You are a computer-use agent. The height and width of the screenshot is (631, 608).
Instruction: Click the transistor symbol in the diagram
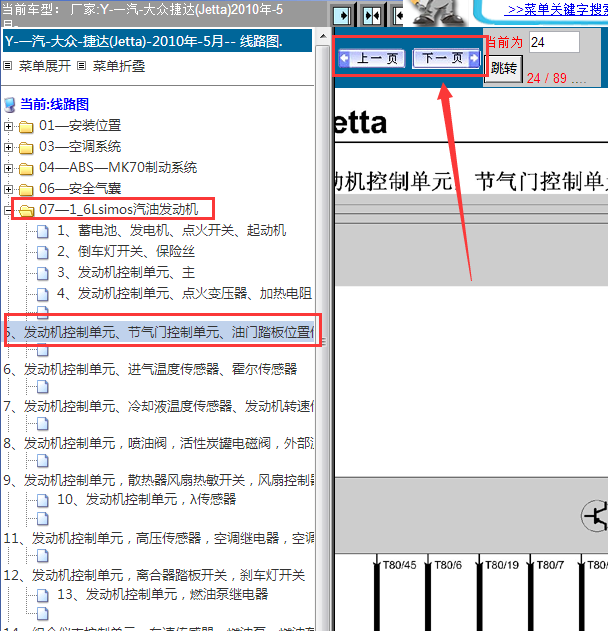(595, 516)
